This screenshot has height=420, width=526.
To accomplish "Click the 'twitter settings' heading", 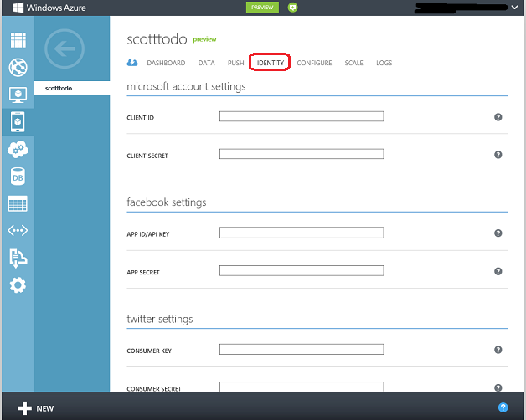I will click(x=160, y=319).
